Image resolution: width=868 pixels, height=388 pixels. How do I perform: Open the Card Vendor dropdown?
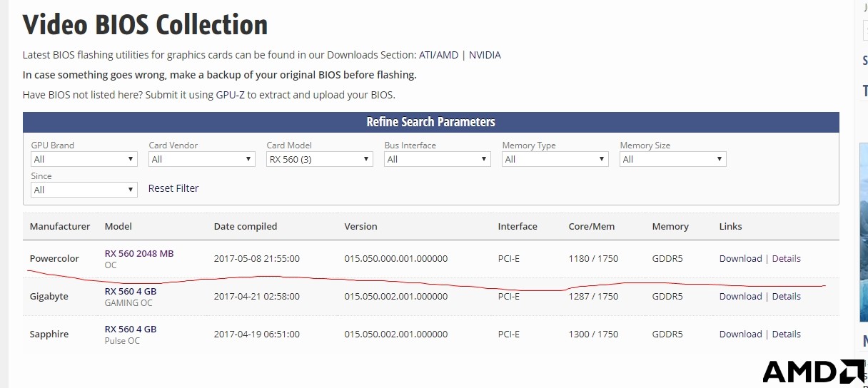click(x=202, y=159)
